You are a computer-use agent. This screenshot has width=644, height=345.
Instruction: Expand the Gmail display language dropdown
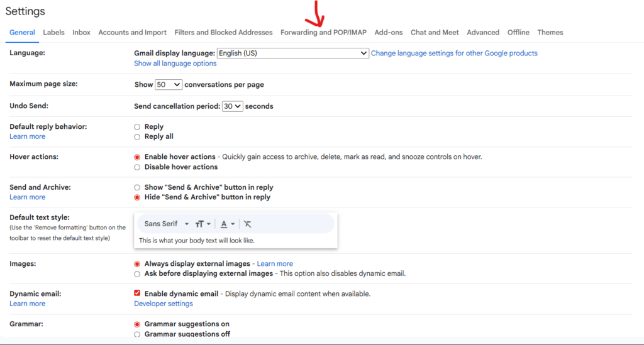293,53
